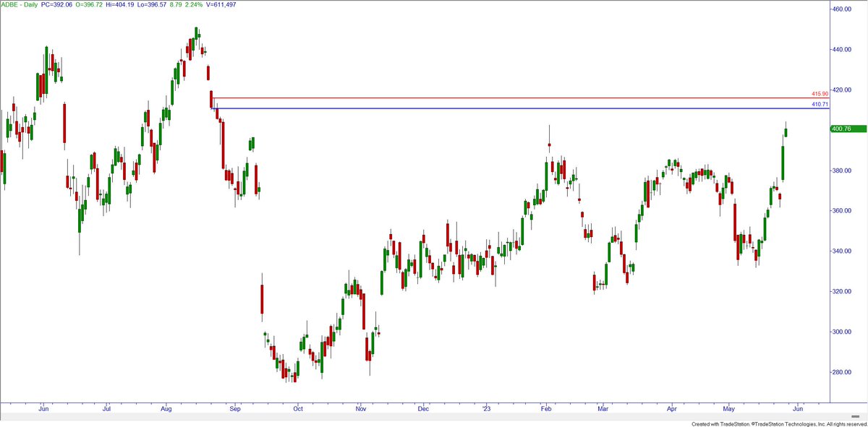Screen dimensions: 868x427
Task: Click the Jun label preceding Jul
Action: [x=43, y=407]
